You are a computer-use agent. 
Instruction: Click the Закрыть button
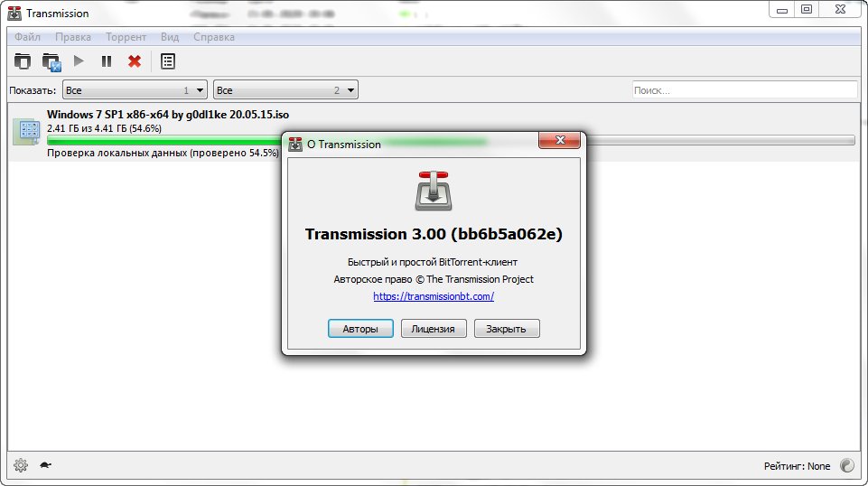(507, 328)
